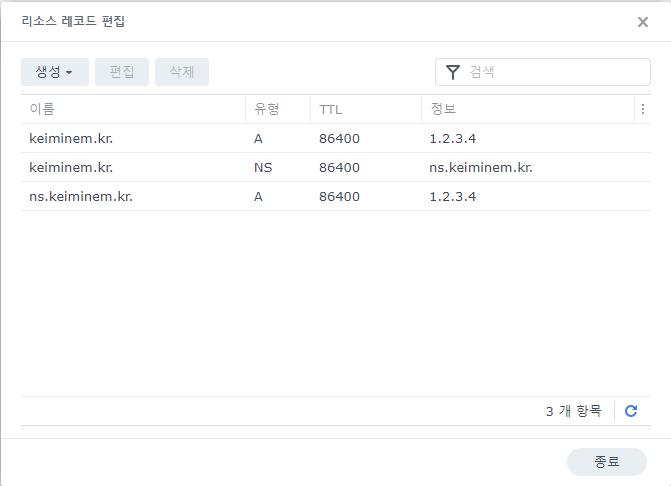Open the column options three-dot menu
Viewport: 671px width, 486px height.
[x=642, y=109]
